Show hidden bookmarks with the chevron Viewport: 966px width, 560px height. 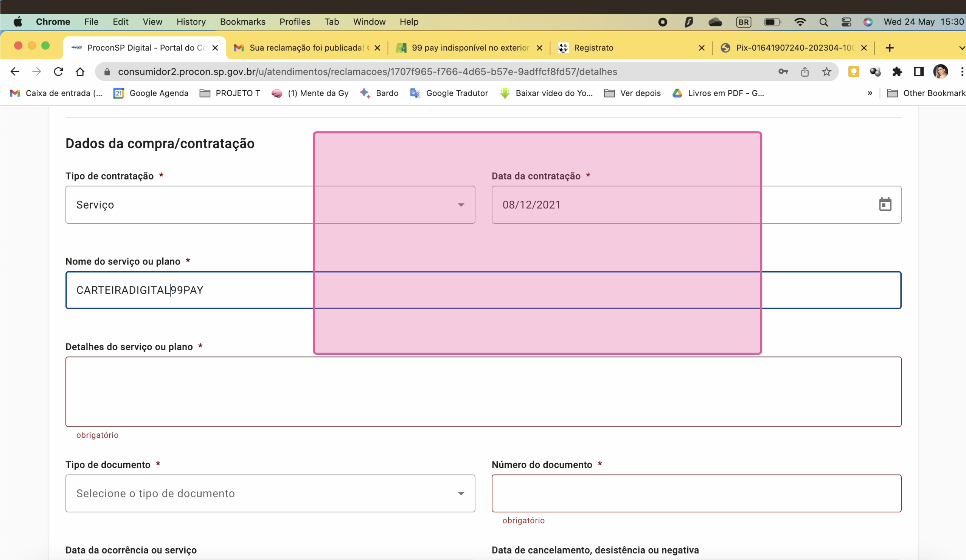coord(870,93)
